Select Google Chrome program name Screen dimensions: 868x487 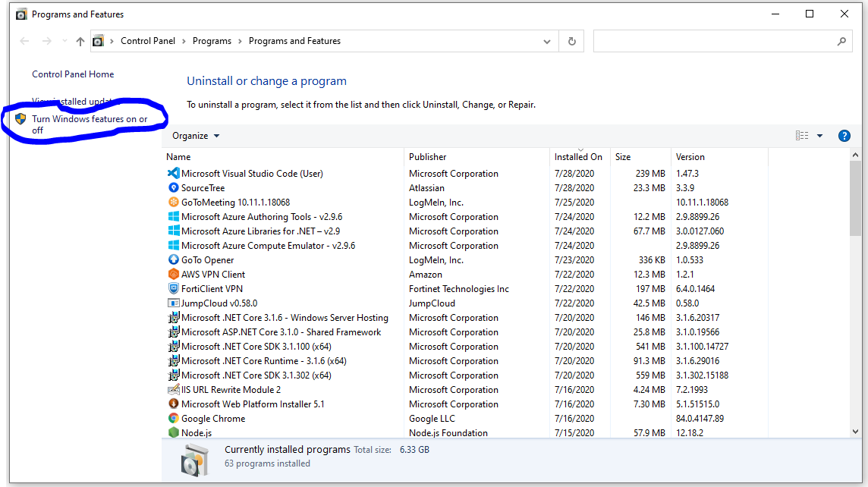pyautogui.click(x=213, y=419)
